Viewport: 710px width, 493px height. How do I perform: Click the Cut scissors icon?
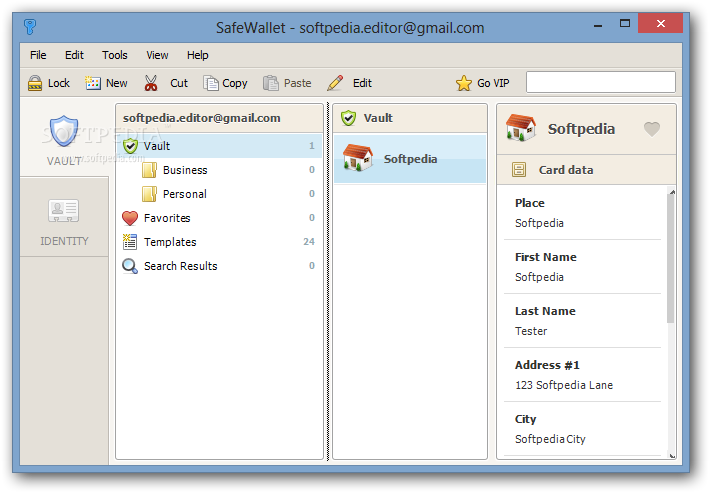151,83
